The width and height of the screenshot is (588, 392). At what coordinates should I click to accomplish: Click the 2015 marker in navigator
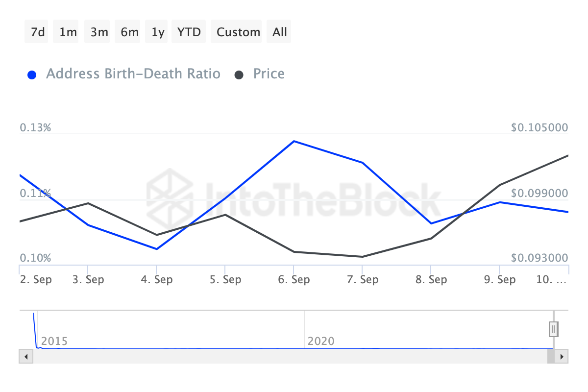pos(53,341)
